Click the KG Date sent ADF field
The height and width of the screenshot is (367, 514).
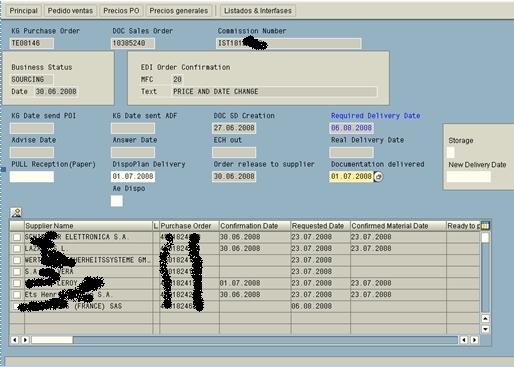(x=133, y=128)
